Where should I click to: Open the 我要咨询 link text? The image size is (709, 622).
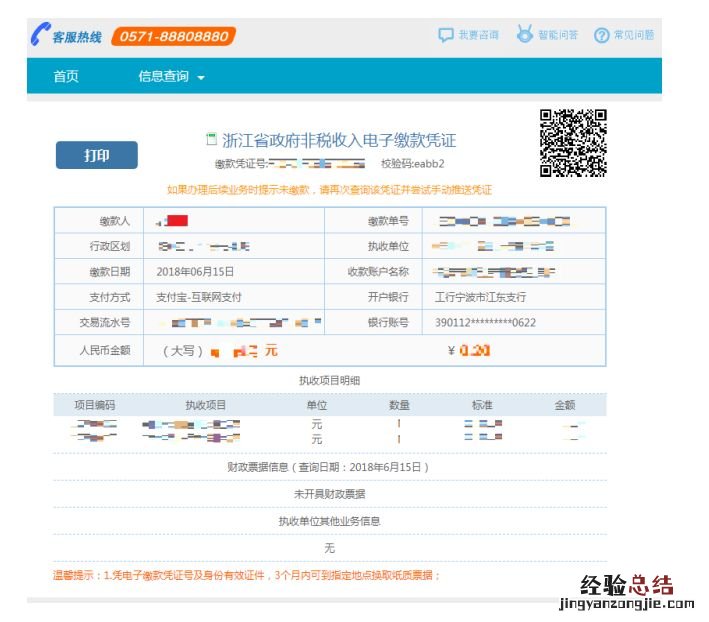click(x=478, y=35)
